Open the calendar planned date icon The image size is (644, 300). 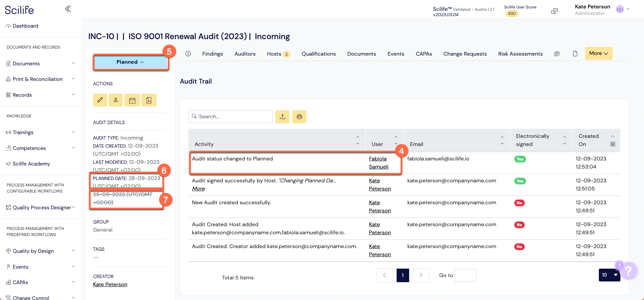(132, 100)
